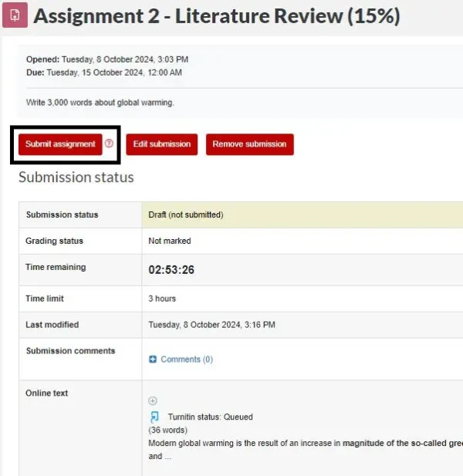Click the assignment title heading
Image resolution: width=463 pixels, height=476 pixels.
tap(217, 16)
